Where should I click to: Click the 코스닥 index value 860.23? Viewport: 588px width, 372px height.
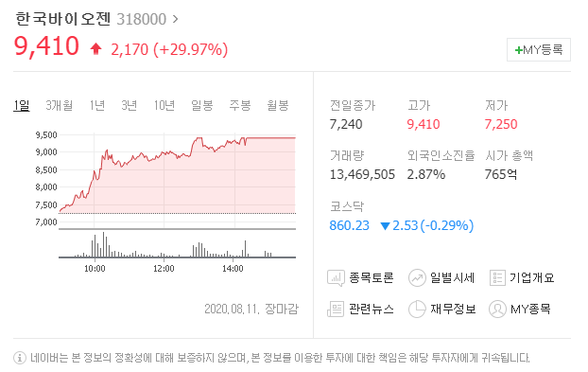[x=349, y=225]
